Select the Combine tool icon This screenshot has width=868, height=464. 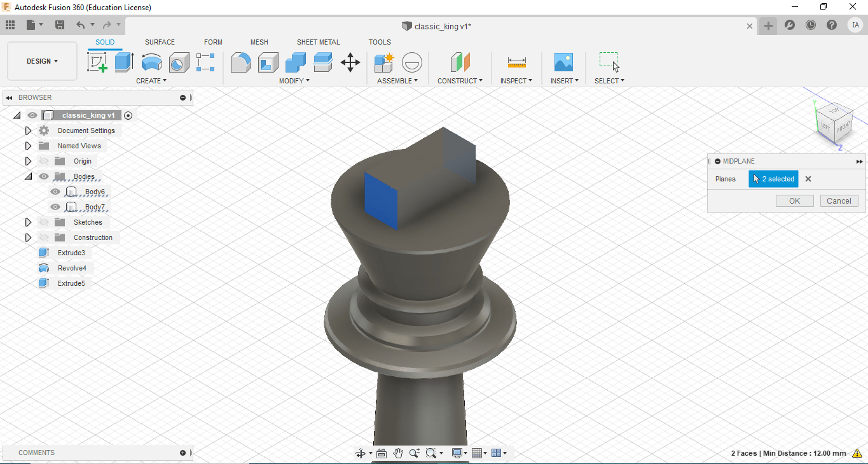tap(296, 62)
